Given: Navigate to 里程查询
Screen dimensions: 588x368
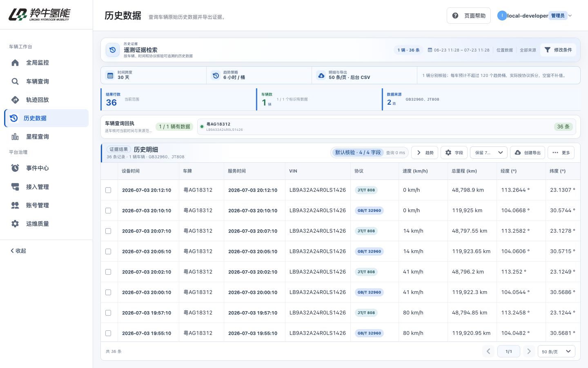Looking at the screenshot, I should coord(46,137).
